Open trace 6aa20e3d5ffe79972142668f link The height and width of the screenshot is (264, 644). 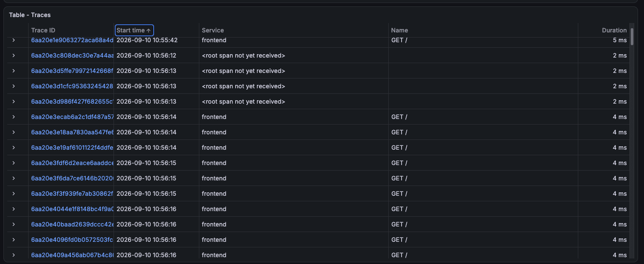pyautogui.click(x=72, y=71)
